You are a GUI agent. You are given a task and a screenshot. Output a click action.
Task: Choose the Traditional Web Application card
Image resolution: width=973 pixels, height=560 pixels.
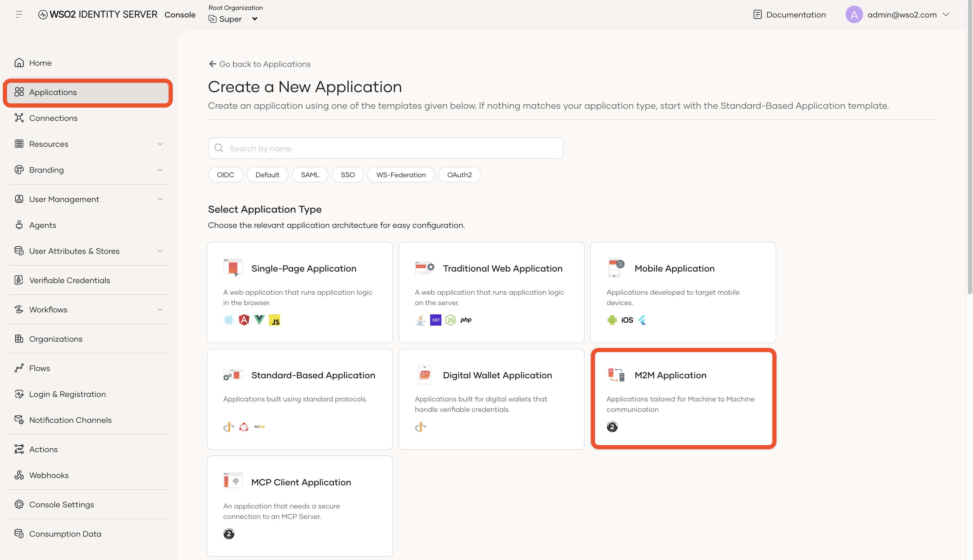coord(491,292)
